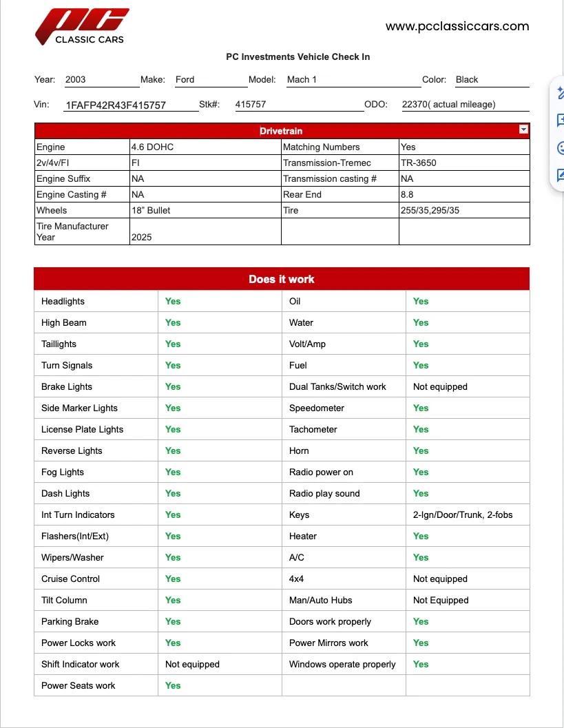Click the TR-3650 transmission cell
The height and width of the screenshot is (728, 564).
464,163
